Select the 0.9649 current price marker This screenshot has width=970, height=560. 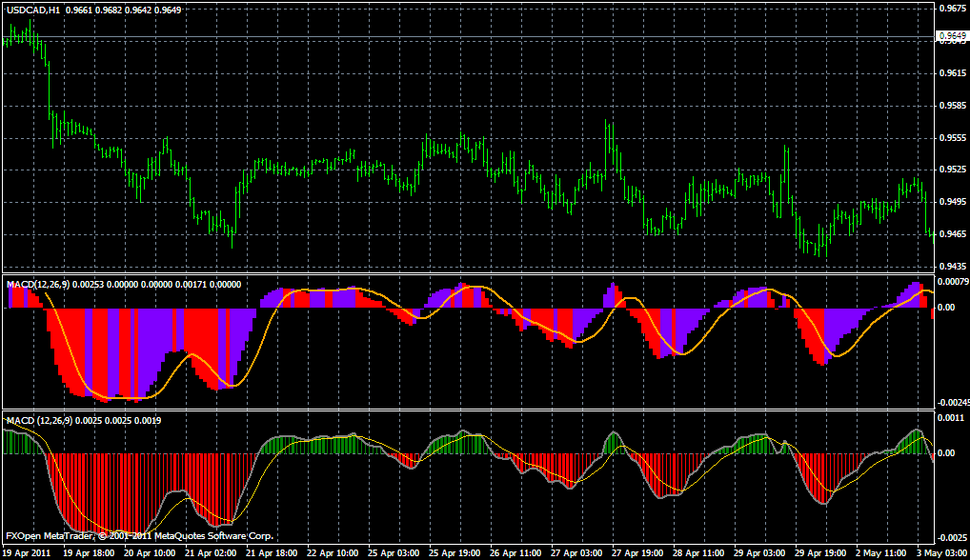tap(952, 36)
